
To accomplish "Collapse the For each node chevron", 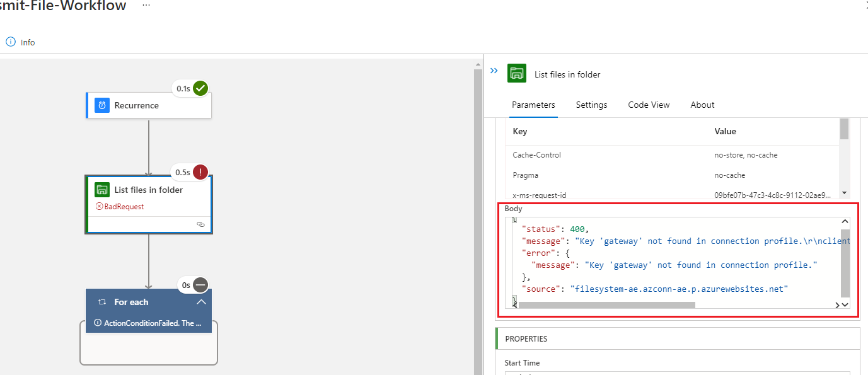I will [x=201, y=302].
